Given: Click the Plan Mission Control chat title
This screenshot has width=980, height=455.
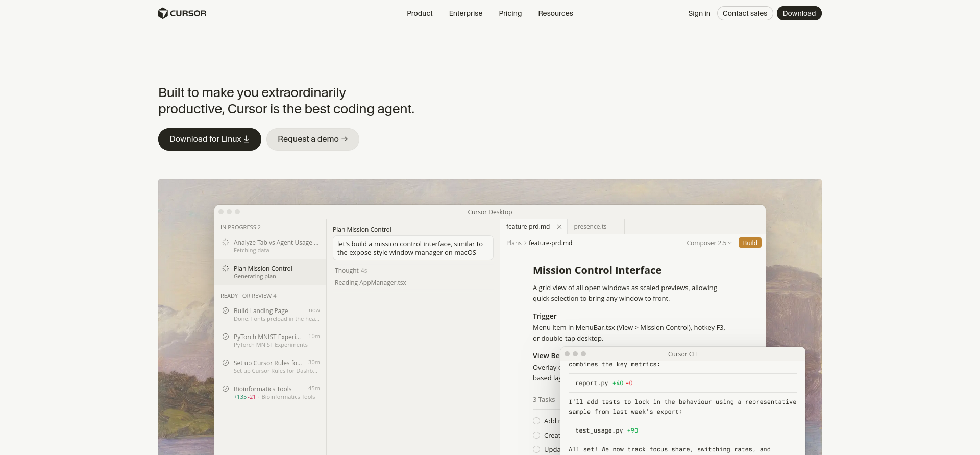Looking at the screenshot, I should [x=362, y=230].
